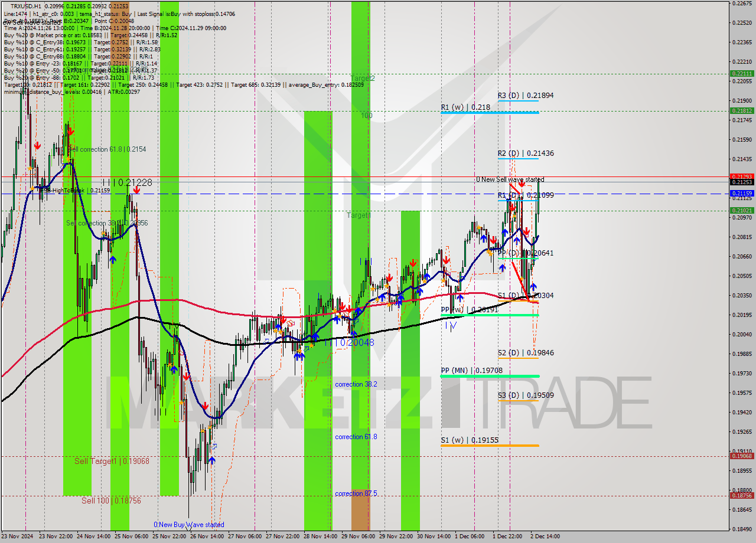Click the '30 Nov 14:00' time axis label
This screenshot has width=756, height=543.
tap(434, 537)
